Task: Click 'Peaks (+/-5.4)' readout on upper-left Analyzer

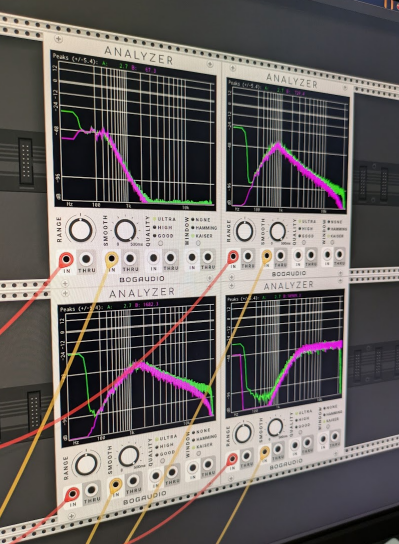Action: click(74, 59)
